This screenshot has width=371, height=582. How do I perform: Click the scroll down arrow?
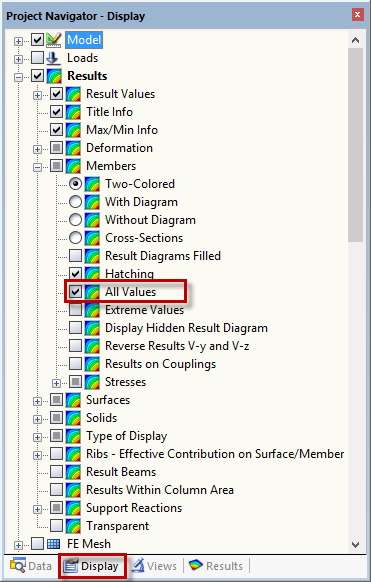tap(355, 545)
